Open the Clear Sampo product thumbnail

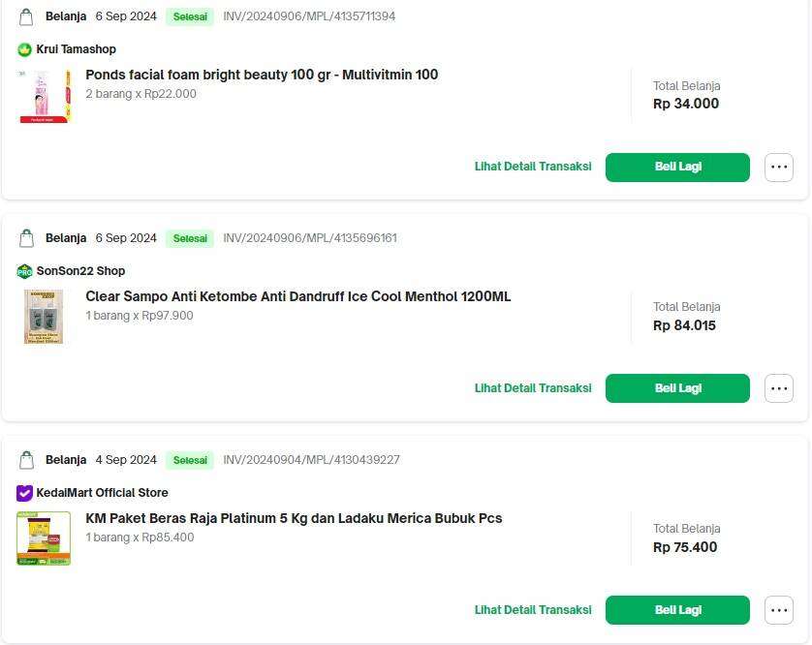[x=44, y=317]
